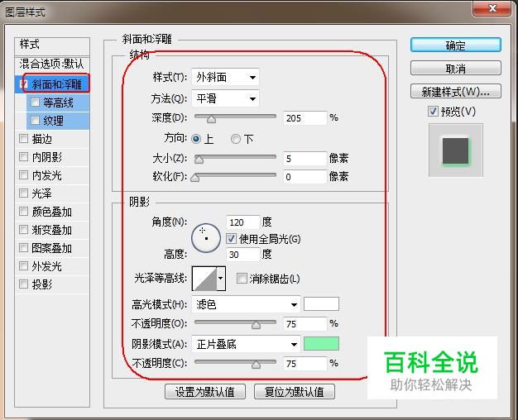Viewport: 518px width, 420px height.
Task: Open the 新建样式(W)... dialog
Action: (456, 91)
